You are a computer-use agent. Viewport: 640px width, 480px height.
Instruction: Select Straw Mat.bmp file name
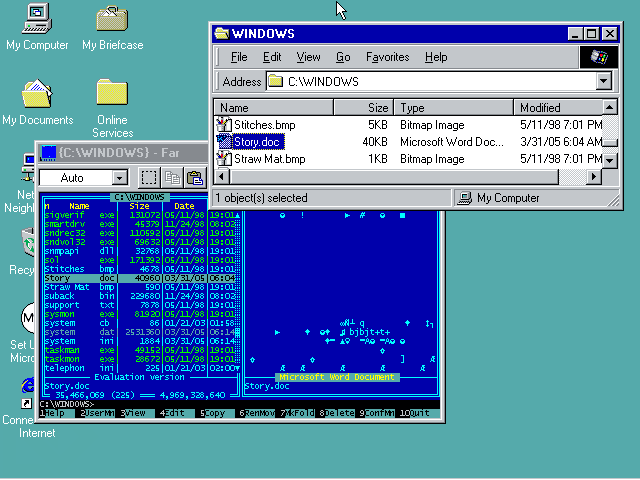click(269, 158)
